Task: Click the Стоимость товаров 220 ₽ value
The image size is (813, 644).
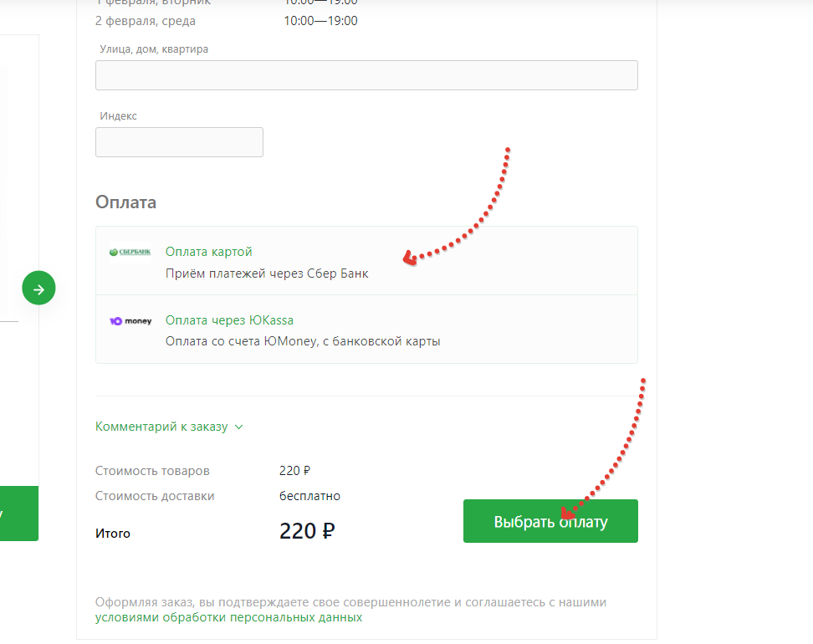Action: coord(294,470)
